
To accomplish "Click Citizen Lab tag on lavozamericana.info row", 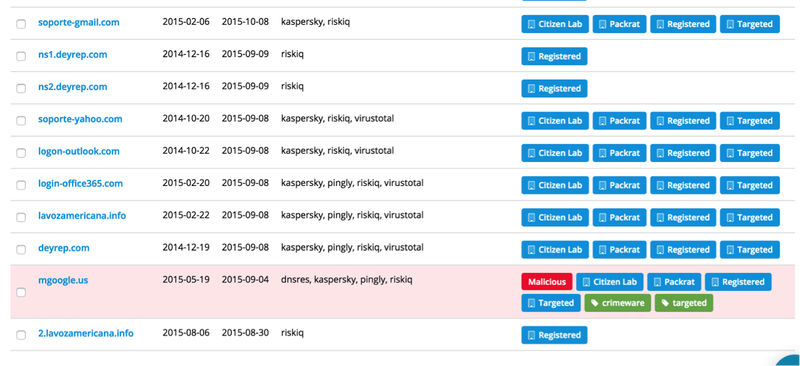I will [x=555, y=217].
